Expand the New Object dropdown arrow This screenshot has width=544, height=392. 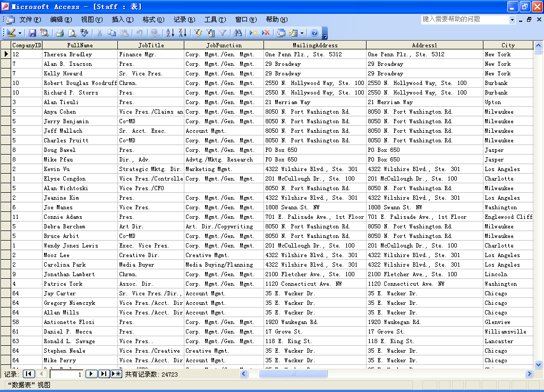302,33
